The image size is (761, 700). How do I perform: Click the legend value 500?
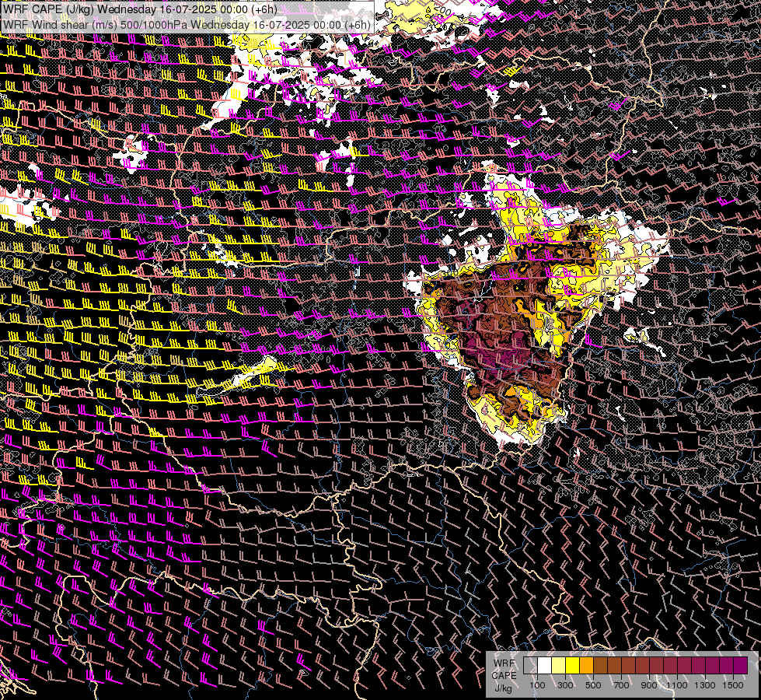pos(593,685)
